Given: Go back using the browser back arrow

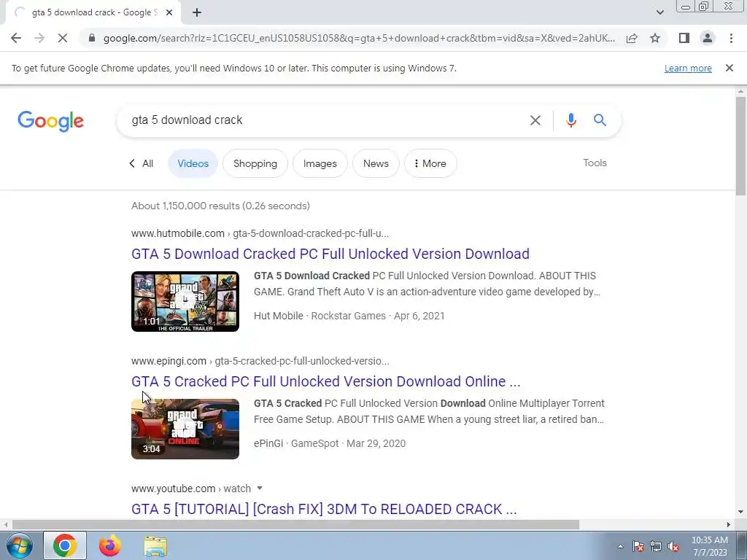Looking at the screenshot, I should (16, 38).
